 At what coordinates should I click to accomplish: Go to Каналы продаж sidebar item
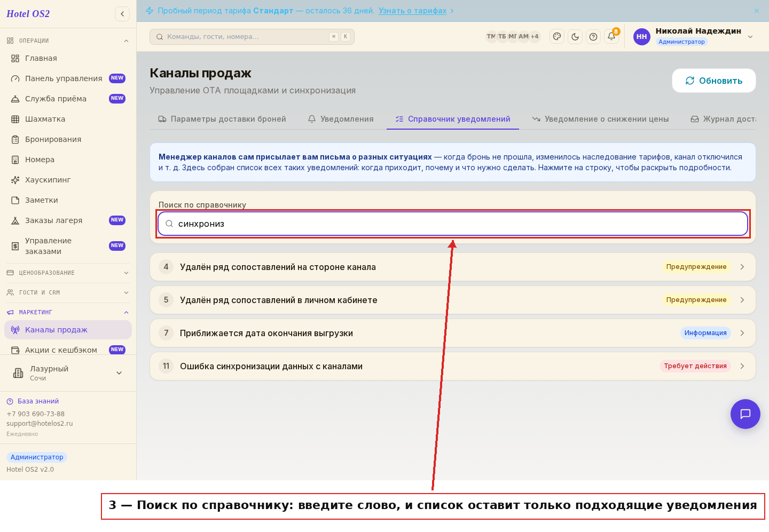68,330
